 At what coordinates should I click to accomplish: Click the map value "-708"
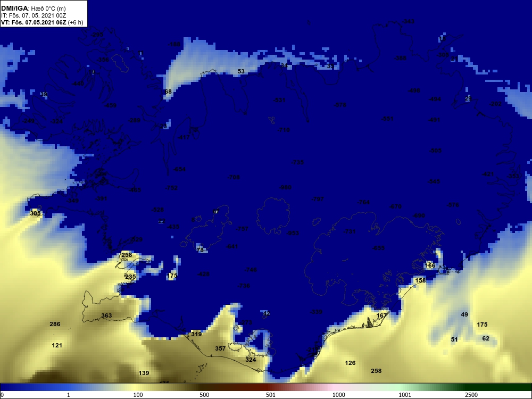point(234,177)
